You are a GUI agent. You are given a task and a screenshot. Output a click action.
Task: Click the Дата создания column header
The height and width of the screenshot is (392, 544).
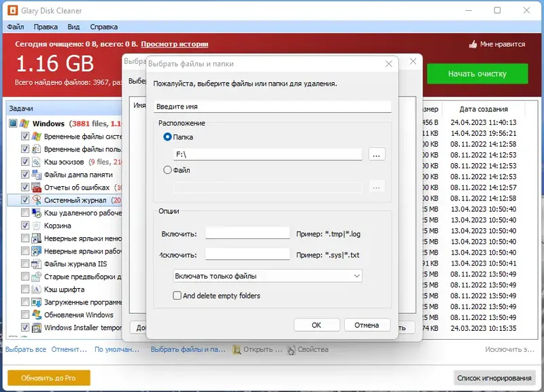click(x=483, y=109)
